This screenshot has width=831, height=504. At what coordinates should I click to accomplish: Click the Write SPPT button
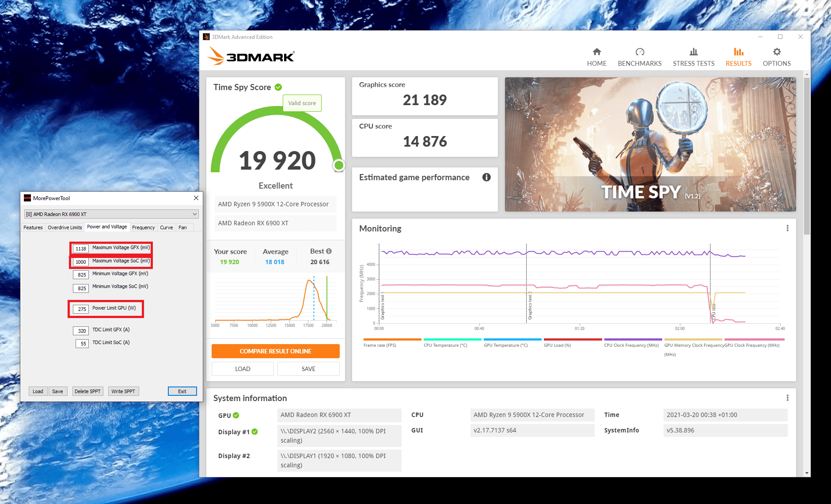click(123, 391)
